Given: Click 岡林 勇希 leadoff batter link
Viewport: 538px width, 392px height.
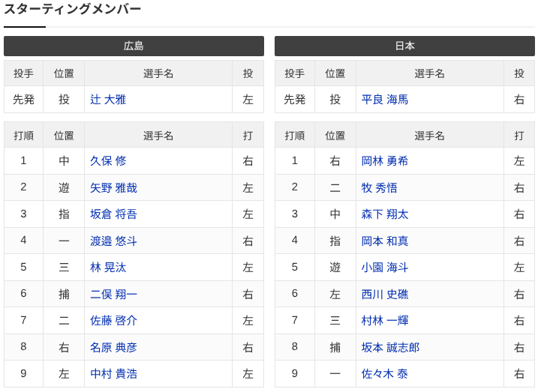Looking at the screenshot, I should (385, 161).
